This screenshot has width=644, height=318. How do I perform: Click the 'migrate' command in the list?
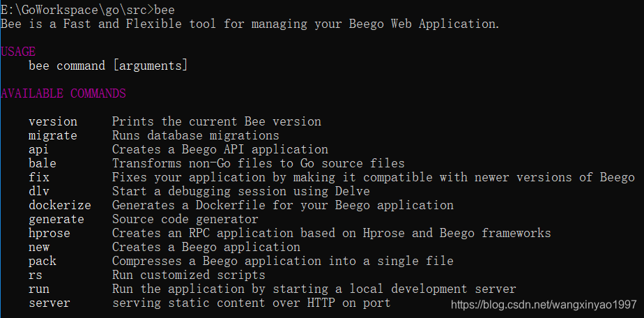pos(53,135)
